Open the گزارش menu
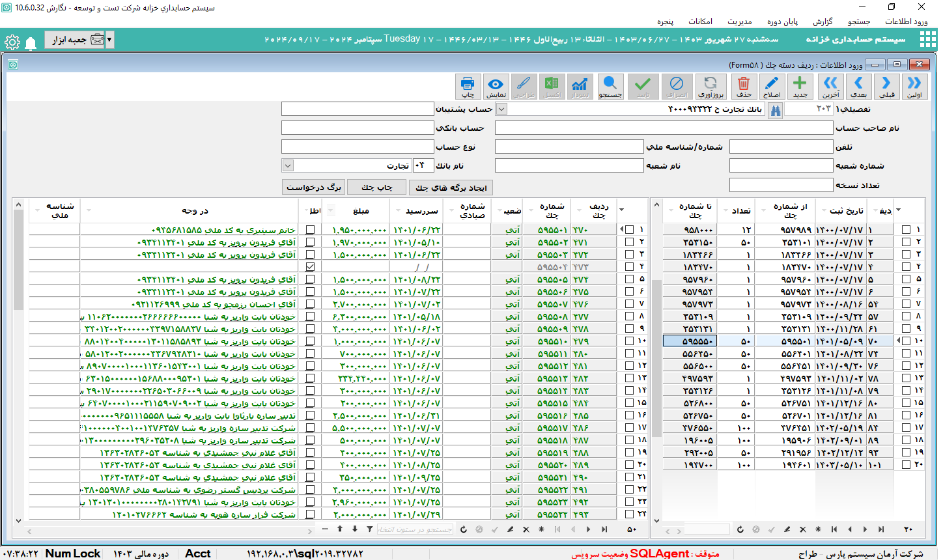The height and width of the screenshot is (560, 943). pyautogui.click(x=823, y=21)
